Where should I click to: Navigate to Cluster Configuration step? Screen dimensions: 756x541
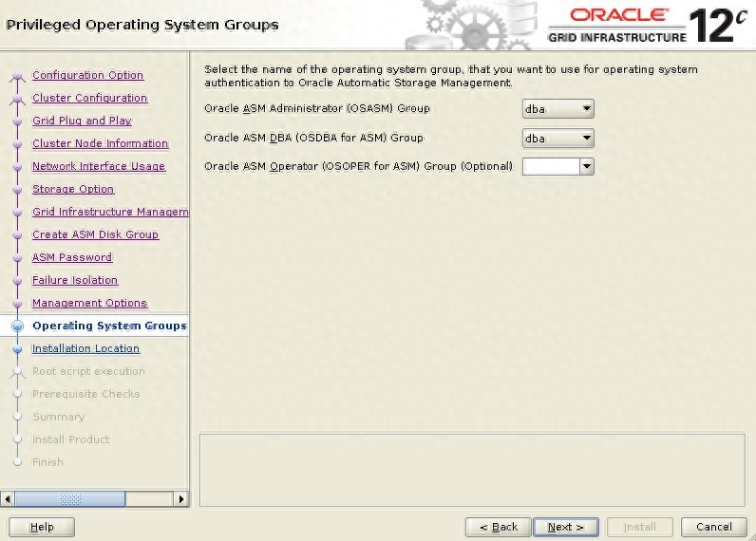[89, 98]
